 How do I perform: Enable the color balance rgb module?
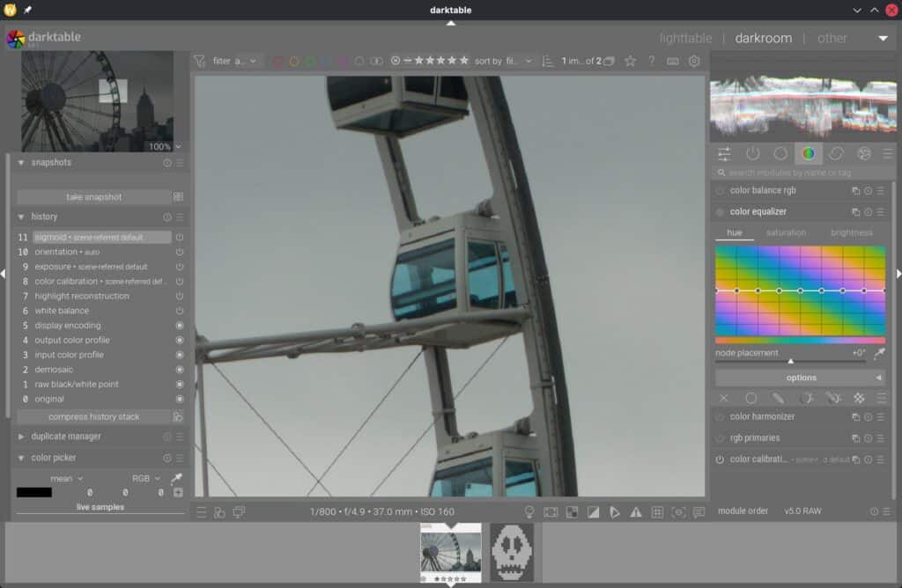[720, 191]
